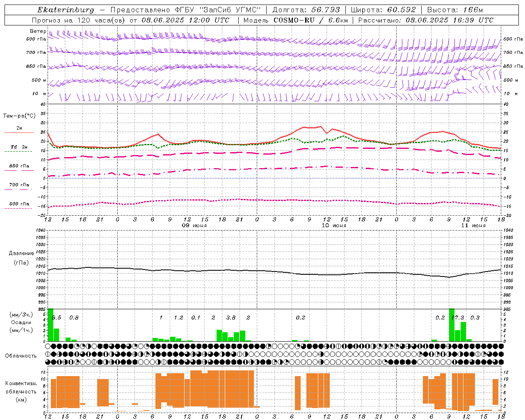Click the 'Рассчитано: 08.06.2025 16:39 UTC' timestamp
This screenshot has width=525, height=420.
426,20
